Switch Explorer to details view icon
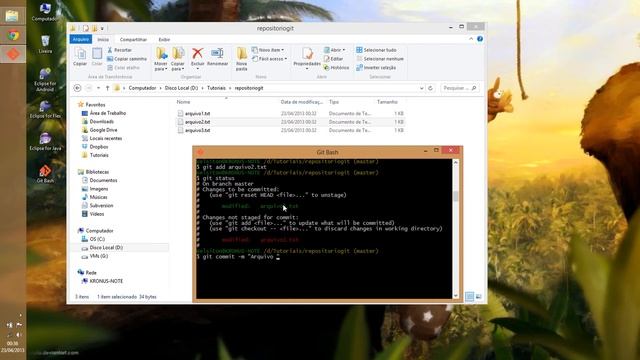The height and width of the screenshot is (360, 640). click(x=469, y=297)
